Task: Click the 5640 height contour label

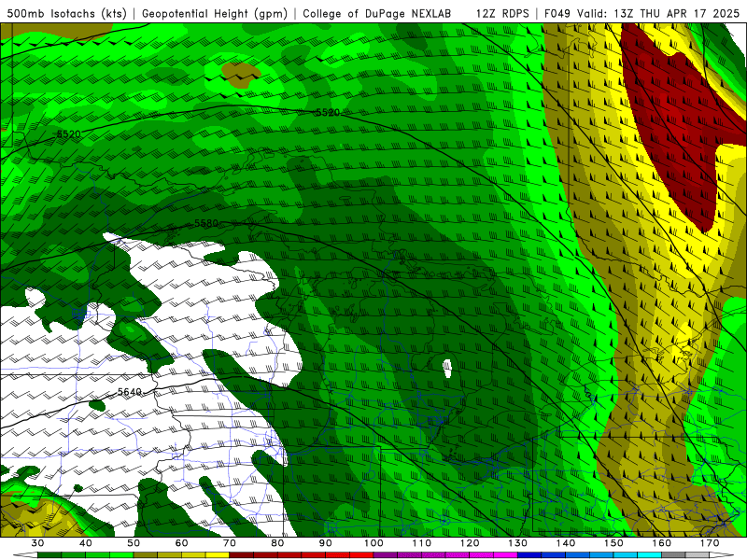Action: pyautogui.click(x=130, y=392)
